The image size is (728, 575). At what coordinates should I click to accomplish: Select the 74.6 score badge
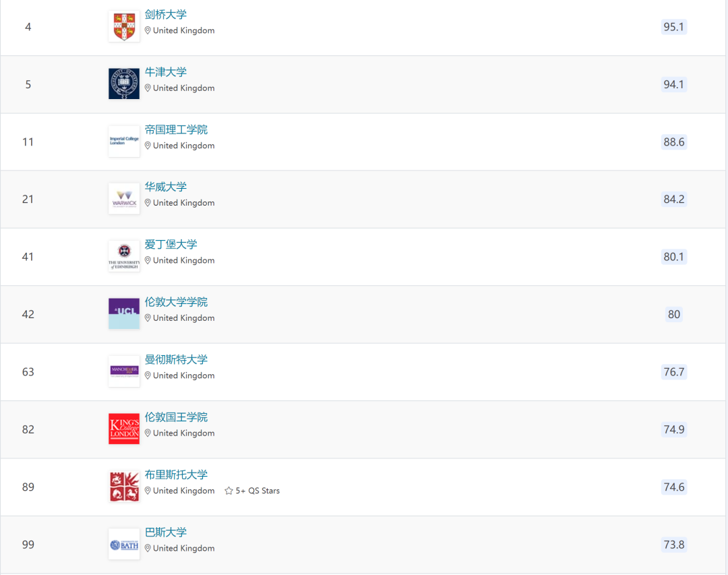click(673, 487)
